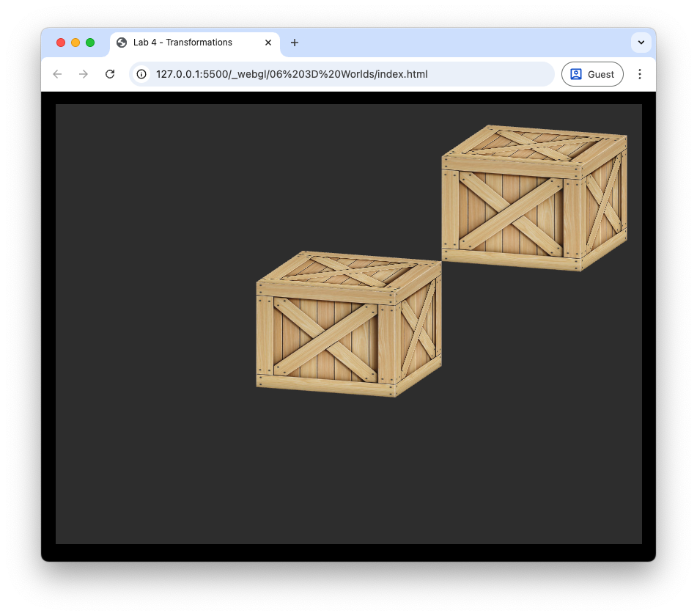Maximize the window with green button

90,43
